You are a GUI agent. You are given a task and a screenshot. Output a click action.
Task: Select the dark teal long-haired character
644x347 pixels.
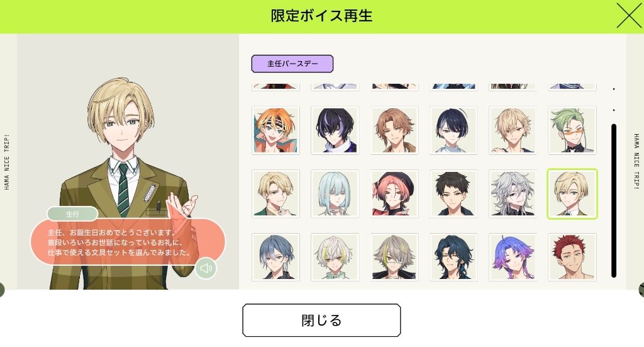pyautogui.click(x=453, y=258)
